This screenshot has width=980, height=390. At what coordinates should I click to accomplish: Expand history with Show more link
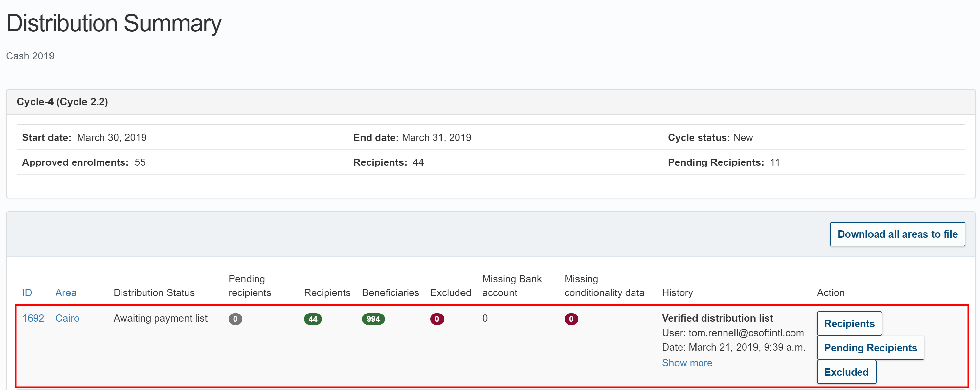(x=687, y=363)
